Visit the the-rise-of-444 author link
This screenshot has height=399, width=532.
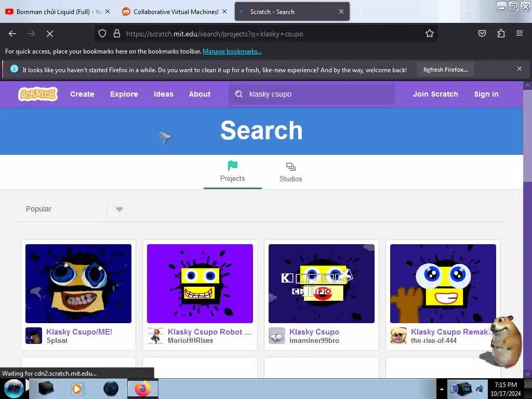pyautogui.click(x=434, y=341)
